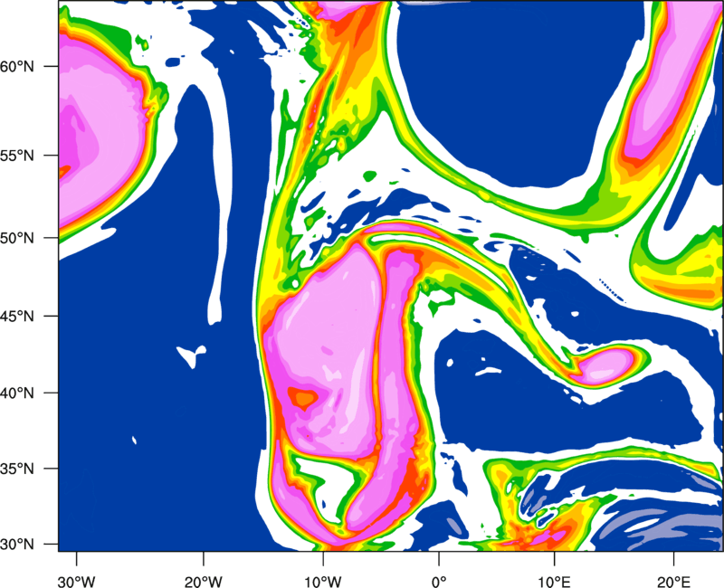Click the 55°N latitude axis label
Image resolution: width=724 pixels, height=588 pixels.
(x=17, y=155)
